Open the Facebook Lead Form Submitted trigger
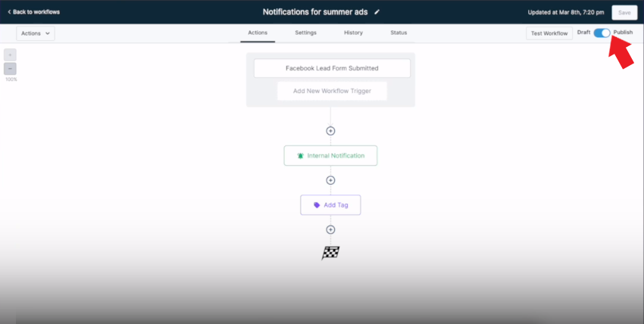This screenshot has width=644, height=324. (332, 68)
